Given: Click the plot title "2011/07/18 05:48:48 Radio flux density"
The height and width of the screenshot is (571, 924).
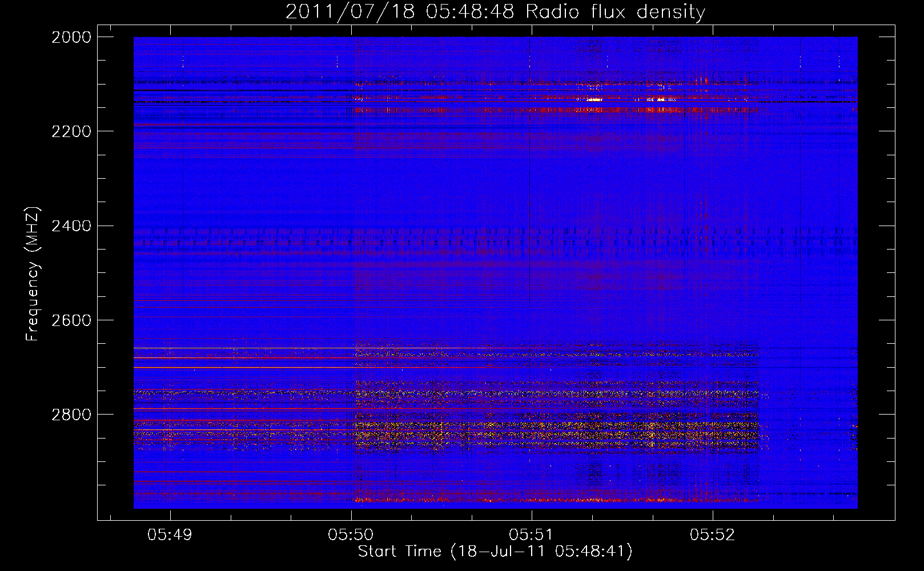Looking at the screenshot, I should click(x=495, y=12).
